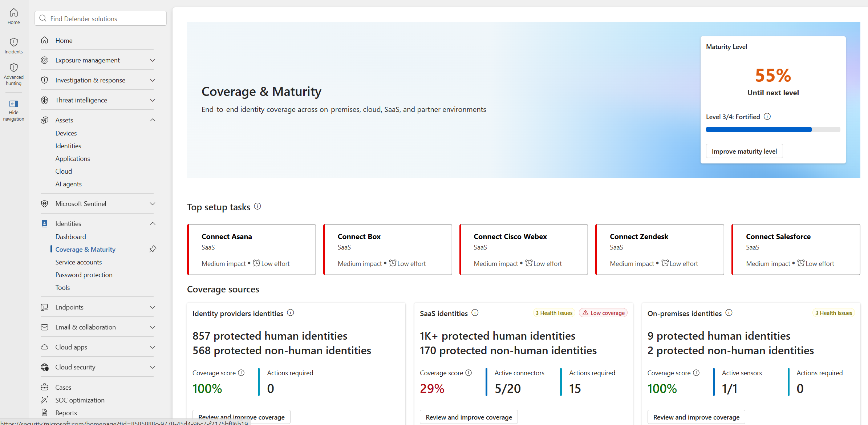This screenshot has width=868, height=425.
Task: Click the info icon beside SaaS identities
Action: click(475, 313)
